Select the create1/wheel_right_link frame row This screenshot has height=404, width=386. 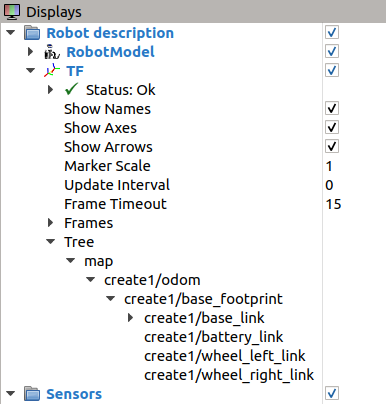[229, 375]
